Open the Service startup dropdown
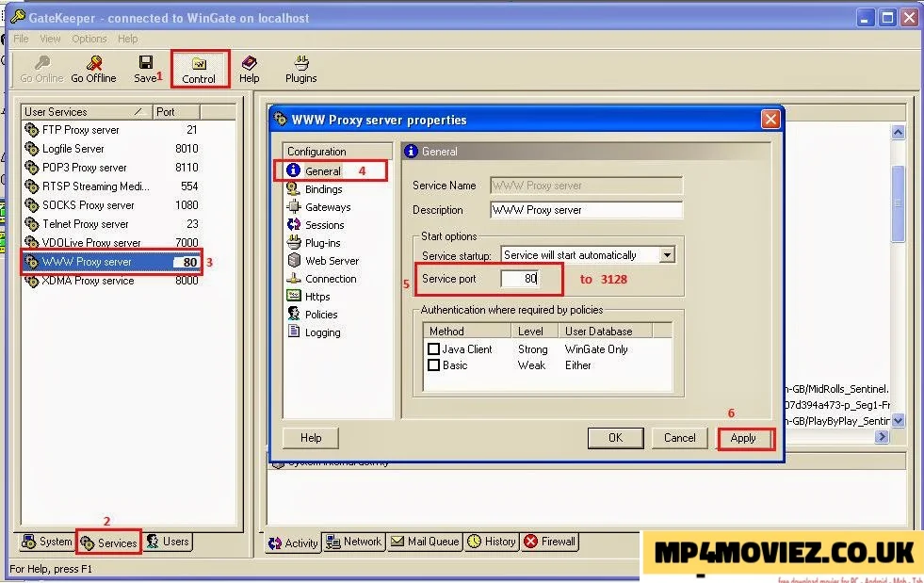The image size is (924, 583). [x=667, y=255]
